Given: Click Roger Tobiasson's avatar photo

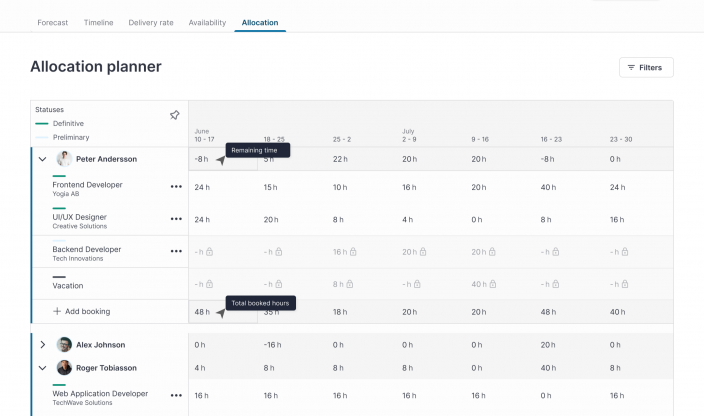Looking at the screenshot, I should [x=64, y=368].
